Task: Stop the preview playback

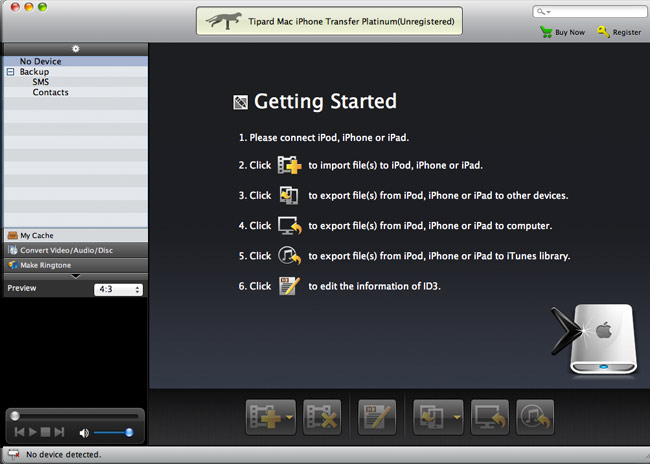Action: pyautogui.click(x=46, y=432)
